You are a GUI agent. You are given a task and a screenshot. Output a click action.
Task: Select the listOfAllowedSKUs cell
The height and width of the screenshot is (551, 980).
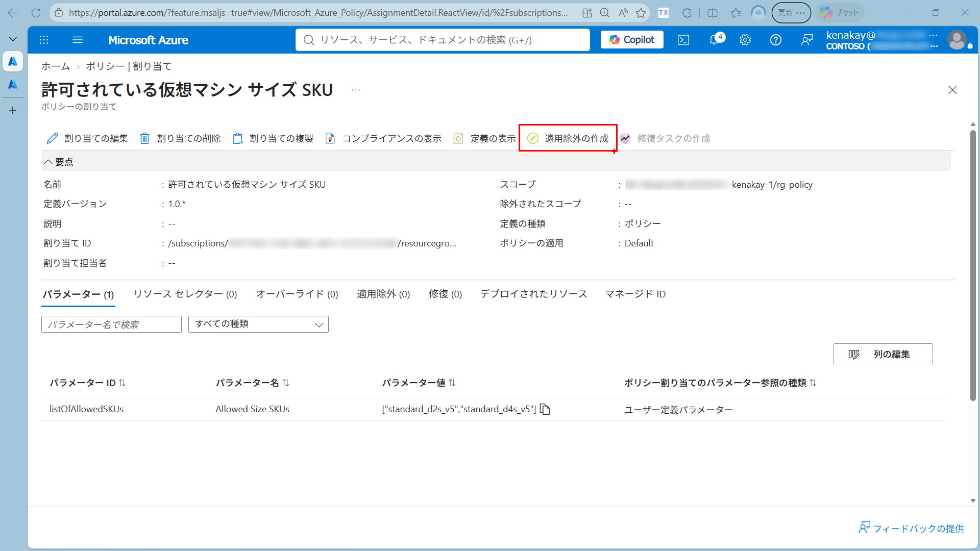point(86,409)
